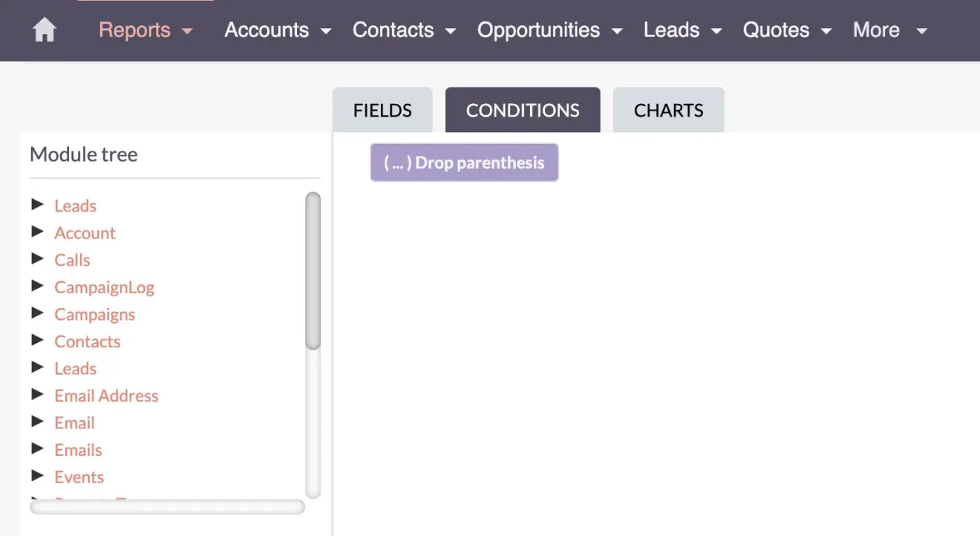Select the CONDITIONS tab
Viewport: 980px width, 536px height.
pos(522,109)
